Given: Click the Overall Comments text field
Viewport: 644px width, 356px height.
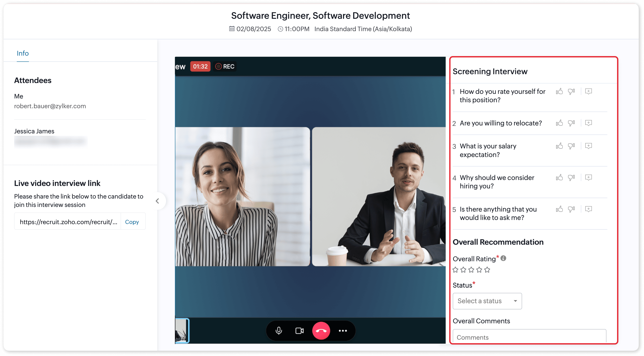Looking at the screenshot, I should pyautogui.click(x=529, y=337).
